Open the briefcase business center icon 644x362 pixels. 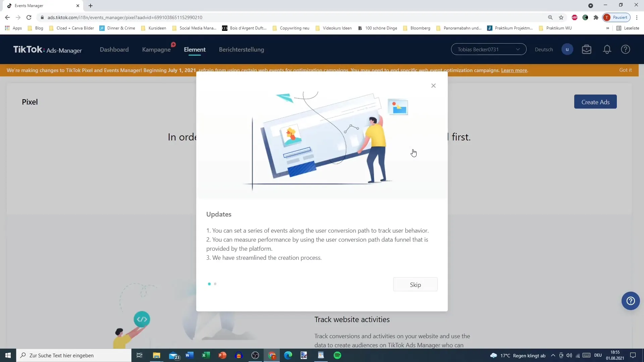point(587,49)
